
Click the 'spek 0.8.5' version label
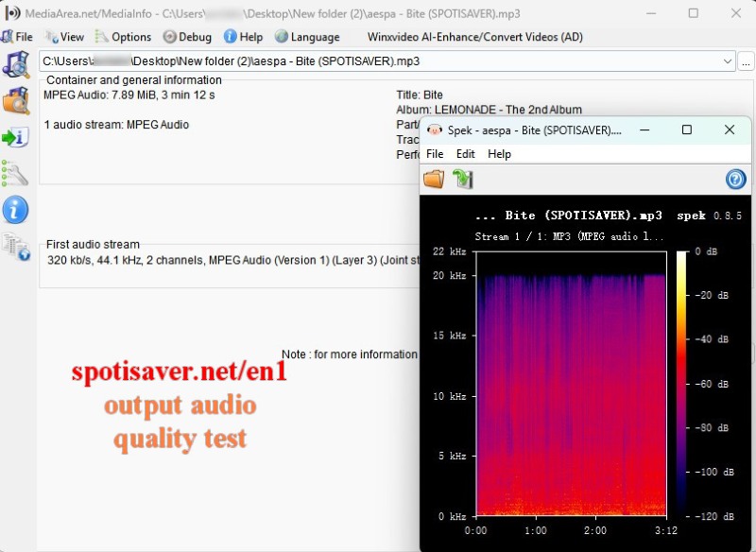[710, 216]
